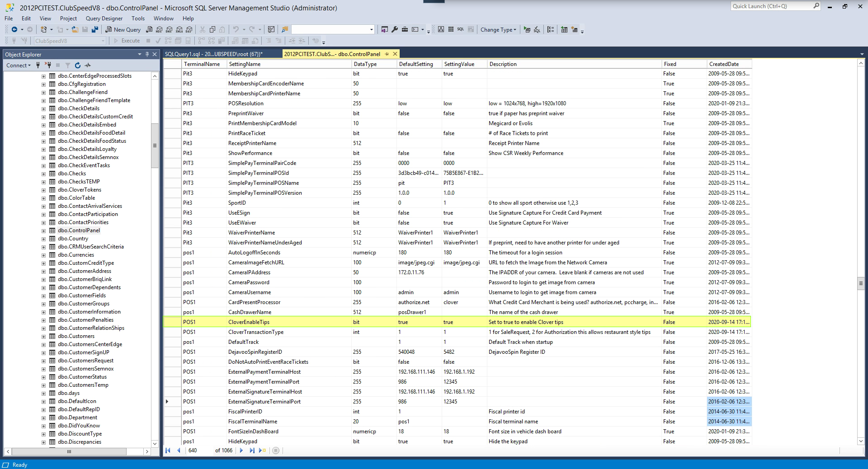Toggle the Show Diagram Pane button
Viewport: 868px width, 469px height.
(441, 29)
